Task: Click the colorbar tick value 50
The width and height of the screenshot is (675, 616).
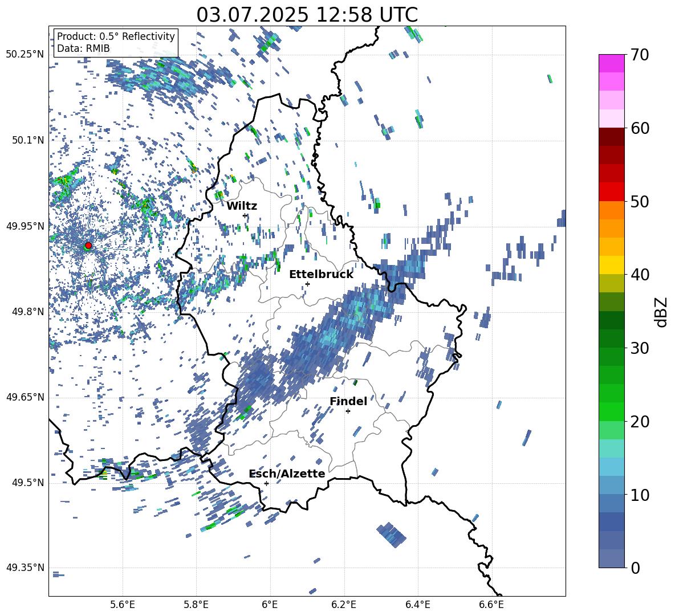Action: pyautogui.click(x=640, y=201)
